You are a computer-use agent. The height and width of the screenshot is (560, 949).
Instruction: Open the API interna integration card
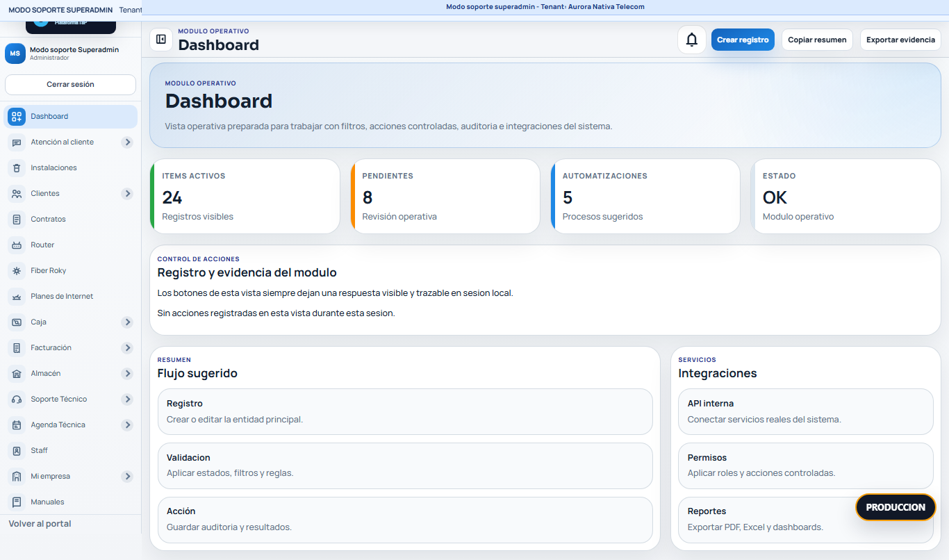click(x=806, y=411)
